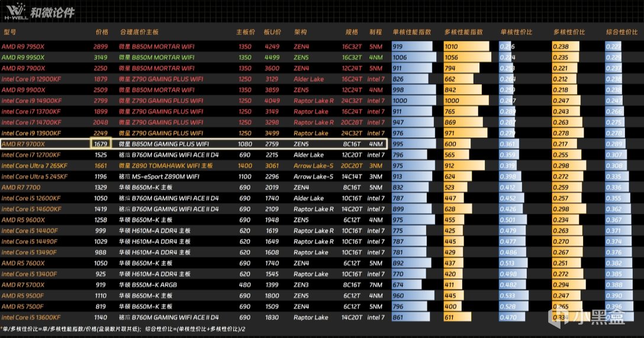Screen dimensions: 644x338
Task: Click the 制程 column header
Action: pos(375,32)
